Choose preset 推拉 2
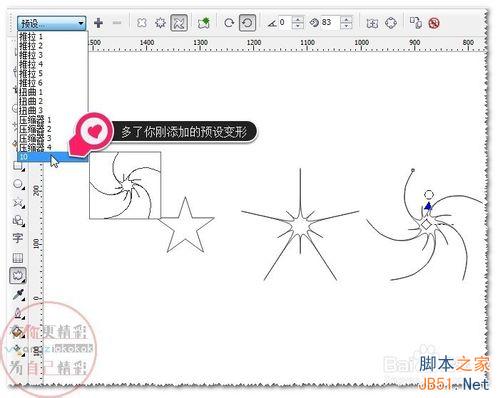The width and height of the screenshot is (500, 398). tap(52, 45)
